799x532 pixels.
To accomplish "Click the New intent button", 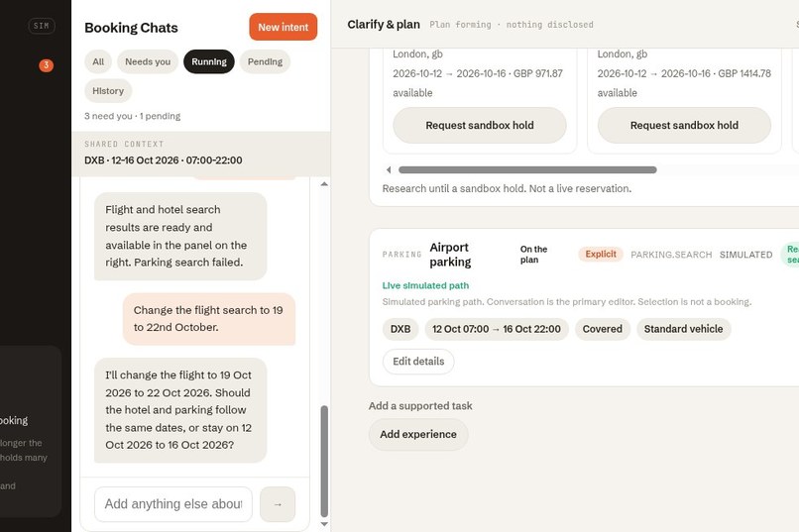I will [x=283, y=27].
